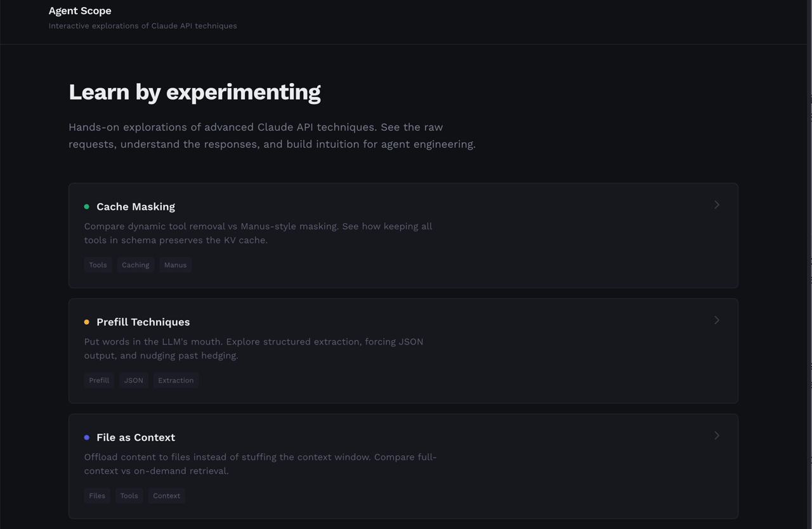Screen dimensions: 812x529
Task: Open the File as Context heading
Action: coord(136,438)
